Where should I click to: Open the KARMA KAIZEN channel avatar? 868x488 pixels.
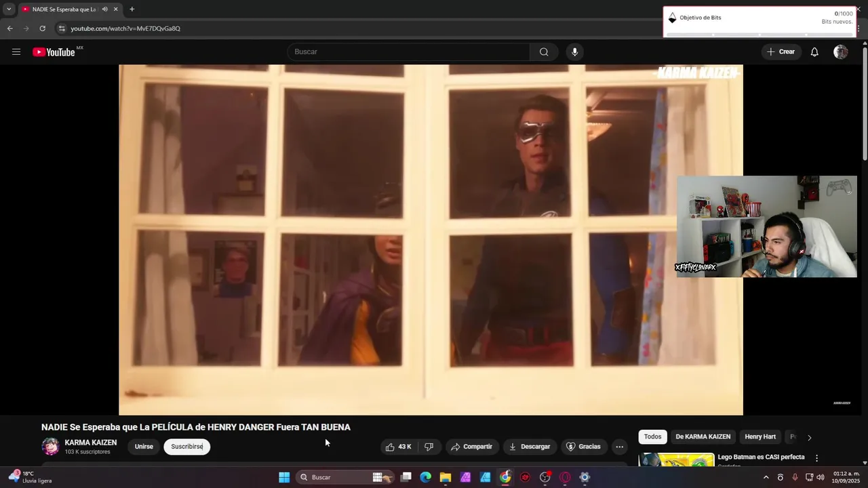click(x=51, y=447)
